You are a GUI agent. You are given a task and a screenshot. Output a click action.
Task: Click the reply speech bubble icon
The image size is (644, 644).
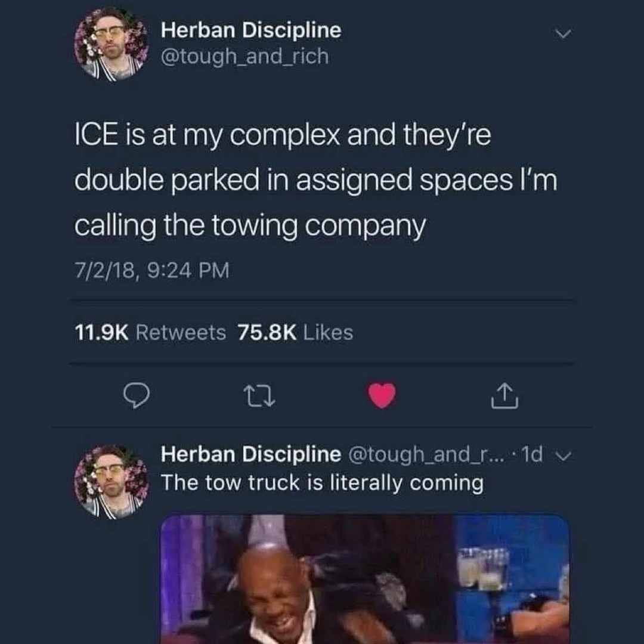(x=137, y=395)
